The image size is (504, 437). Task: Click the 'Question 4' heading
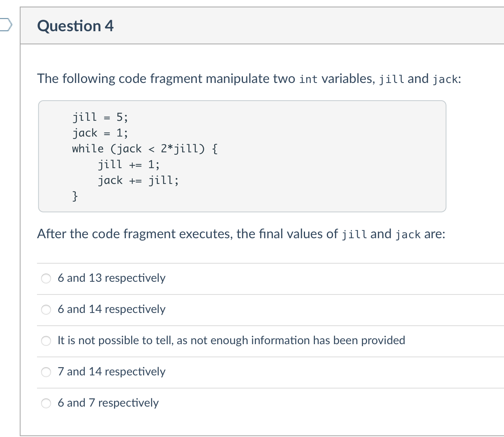[75, 26]
